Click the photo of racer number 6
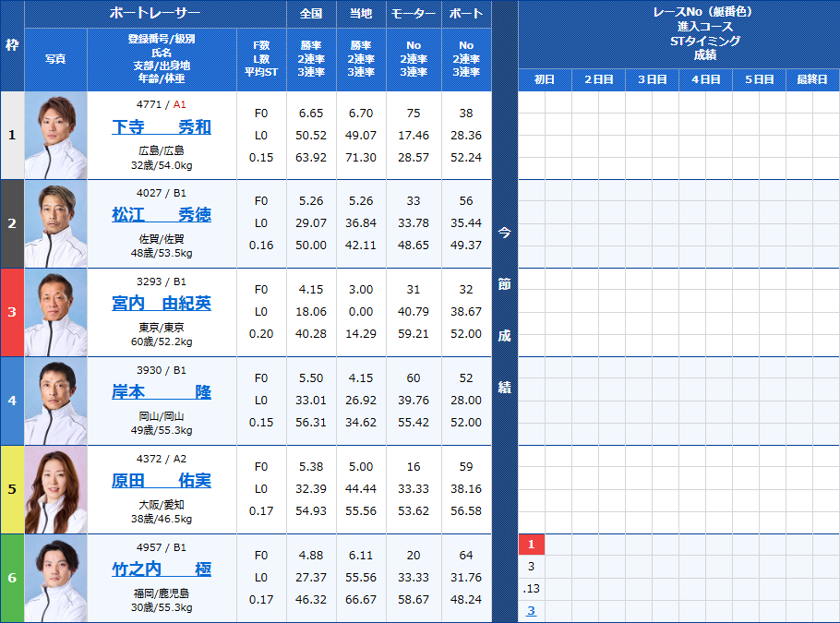Image resolution: width=840 pixels, height=623 pixels. (56, 578)
